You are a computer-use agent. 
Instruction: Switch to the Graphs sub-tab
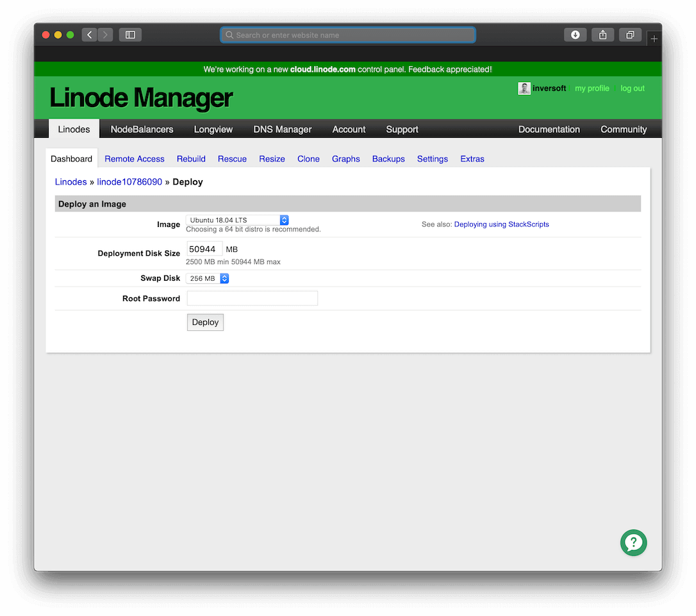tap(346, 159)
